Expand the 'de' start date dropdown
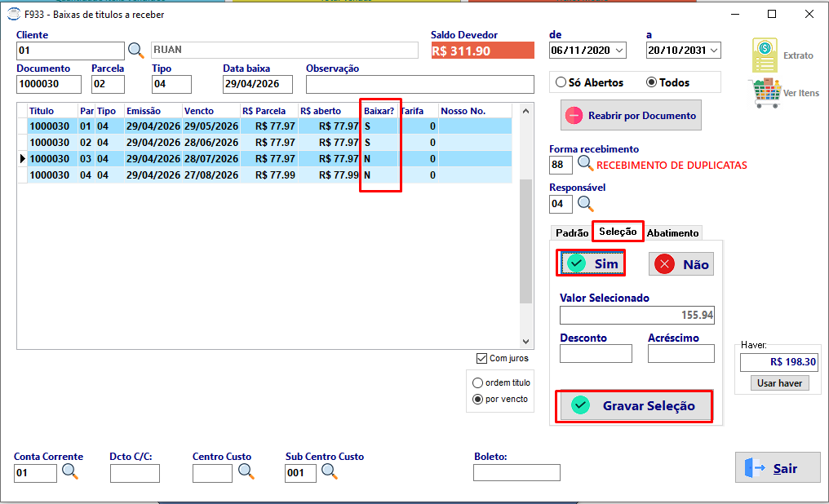This screenshot has height=504, width=829. (619, 51)
